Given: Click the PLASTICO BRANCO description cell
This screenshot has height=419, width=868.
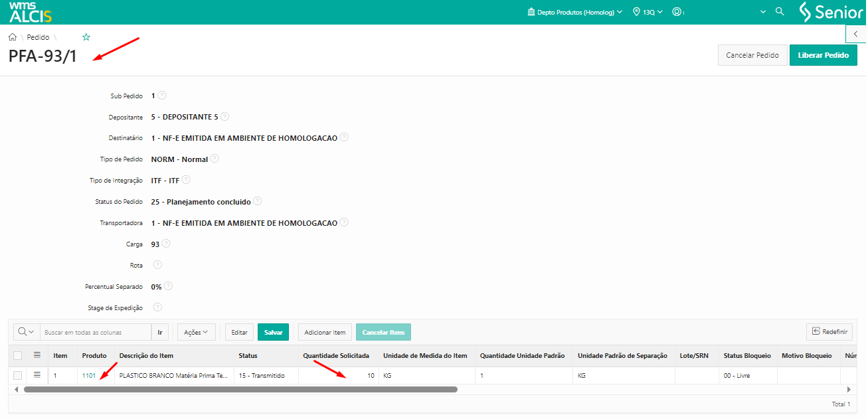Looking at the screenshot, I should point(175,376).
